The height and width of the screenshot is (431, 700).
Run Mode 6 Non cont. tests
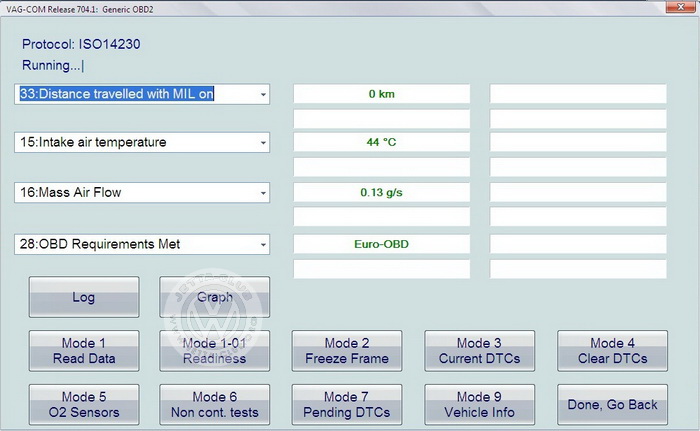click(x=215, y=405)
